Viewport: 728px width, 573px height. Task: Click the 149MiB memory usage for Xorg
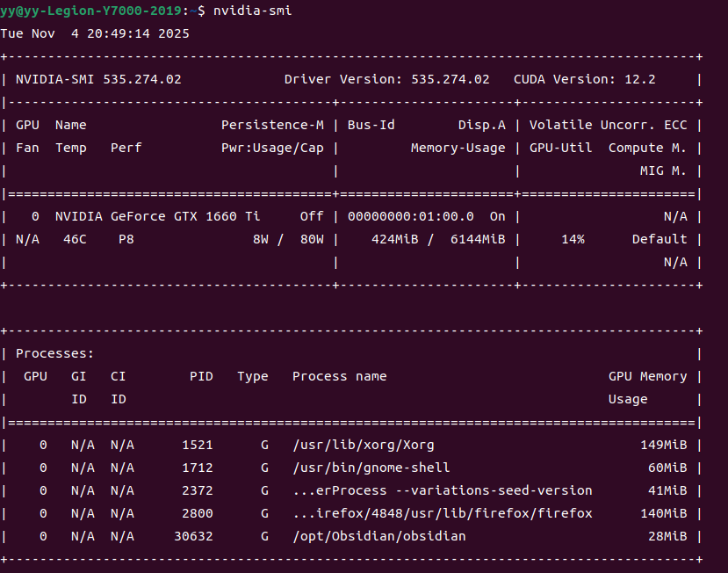pyautogui.click(x=663, y=445)
